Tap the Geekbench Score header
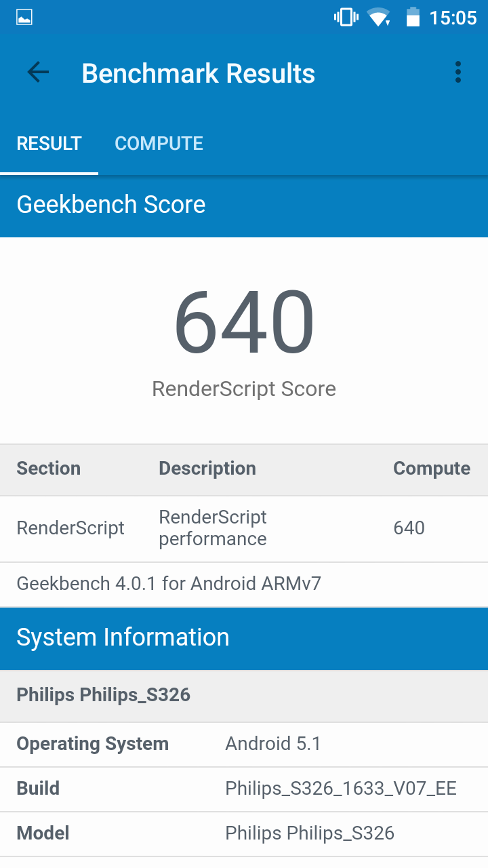 111,205
